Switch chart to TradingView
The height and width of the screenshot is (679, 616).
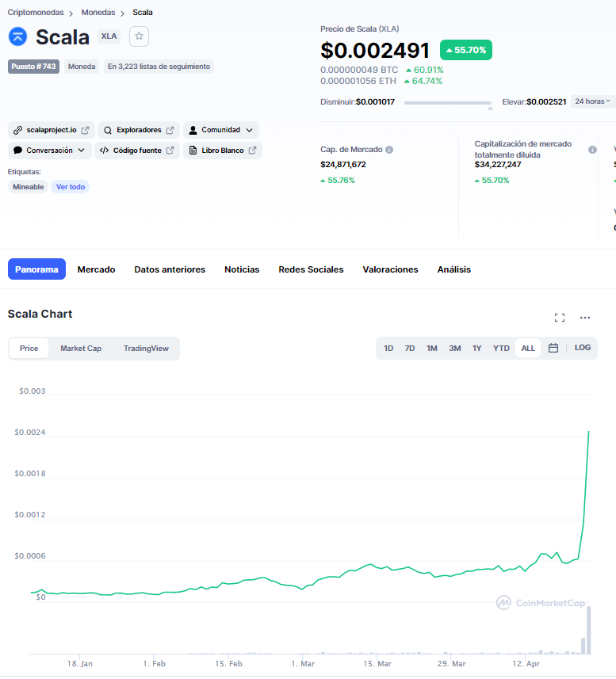146,349
